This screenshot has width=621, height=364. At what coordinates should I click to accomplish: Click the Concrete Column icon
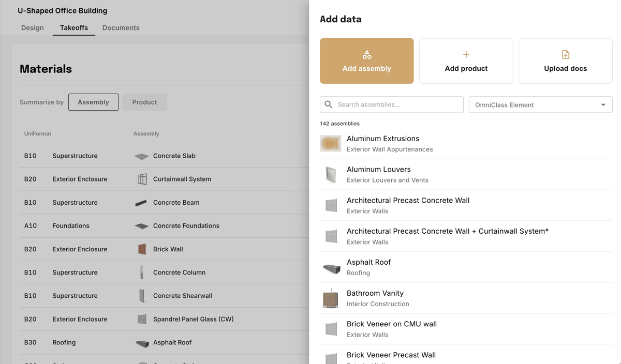pos(142,272)
